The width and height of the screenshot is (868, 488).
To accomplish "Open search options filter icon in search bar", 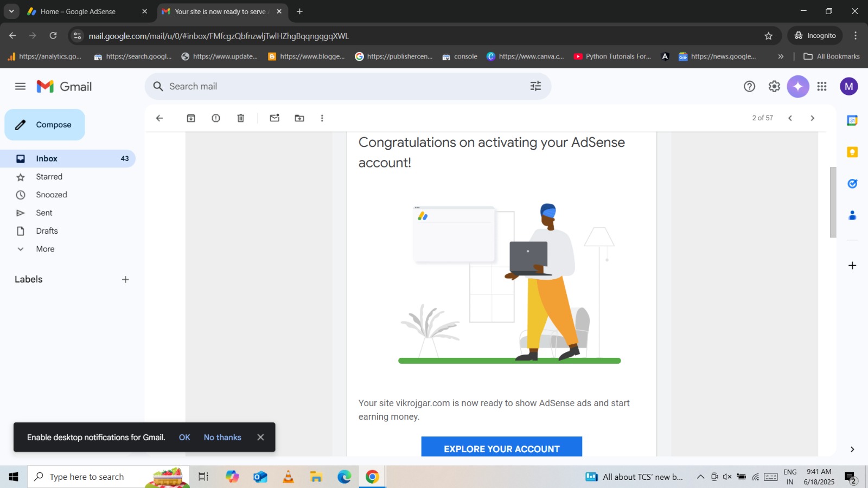I will 535,86.
